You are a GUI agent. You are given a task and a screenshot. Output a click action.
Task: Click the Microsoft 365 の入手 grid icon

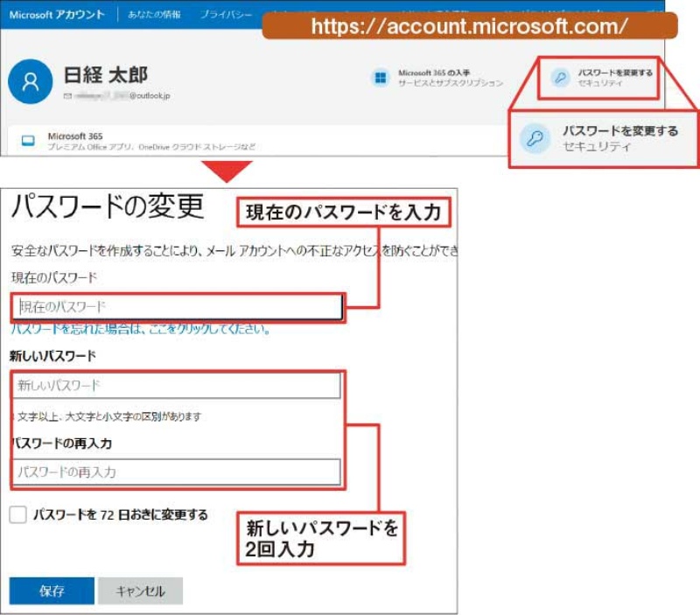[x=381, y=78]
